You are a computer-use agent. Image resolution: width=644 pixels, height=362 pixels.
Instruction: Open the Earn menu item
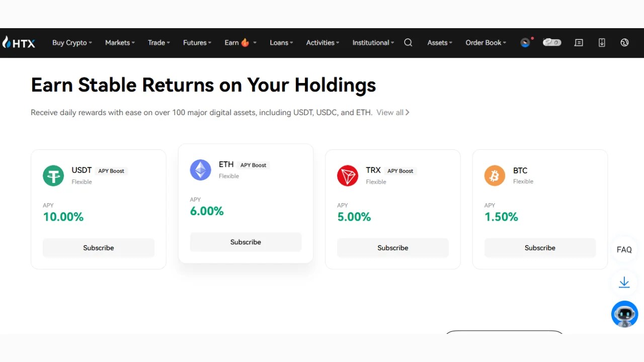236,43
